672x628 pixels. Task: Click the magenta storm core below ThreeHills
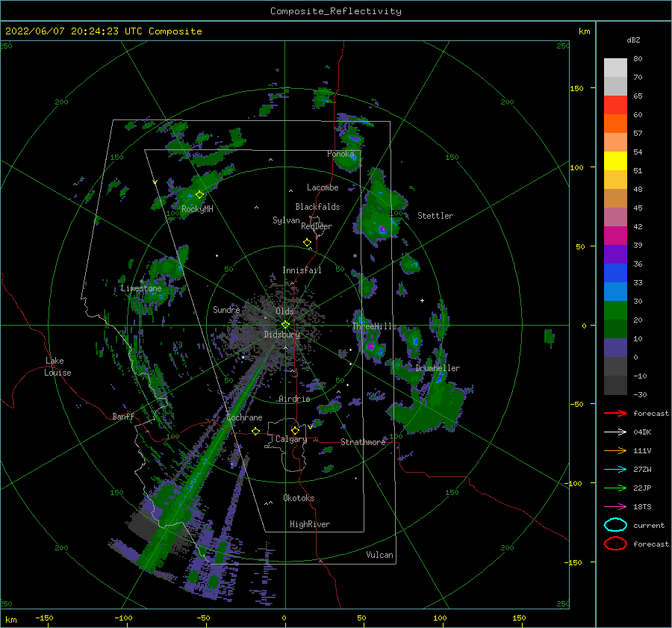pos(370,346)
